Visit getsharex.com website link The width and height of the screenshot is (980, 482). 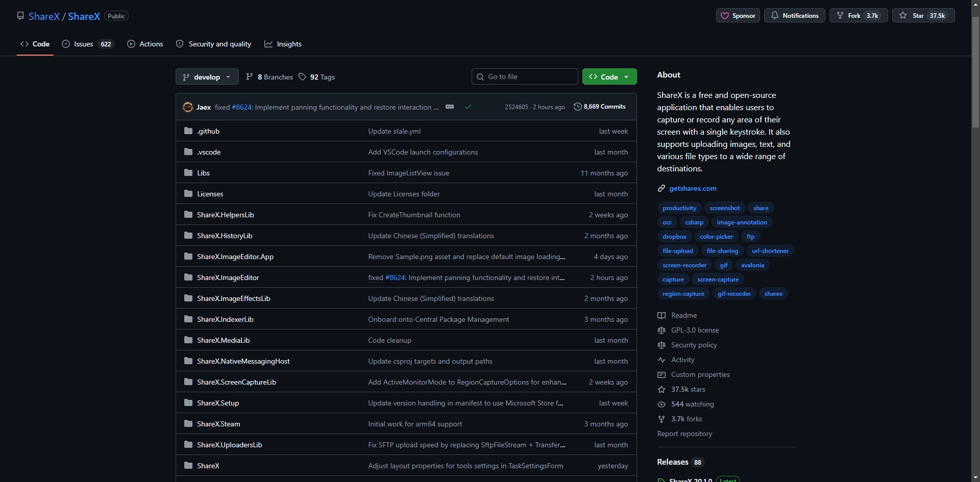point(693,188)
